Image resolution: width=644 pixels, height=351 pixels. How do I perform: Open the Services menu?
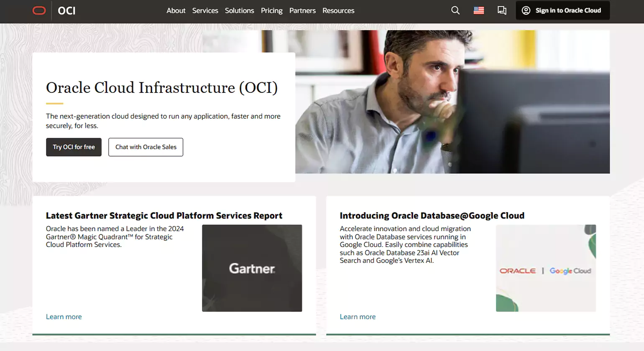pos(205,10)
